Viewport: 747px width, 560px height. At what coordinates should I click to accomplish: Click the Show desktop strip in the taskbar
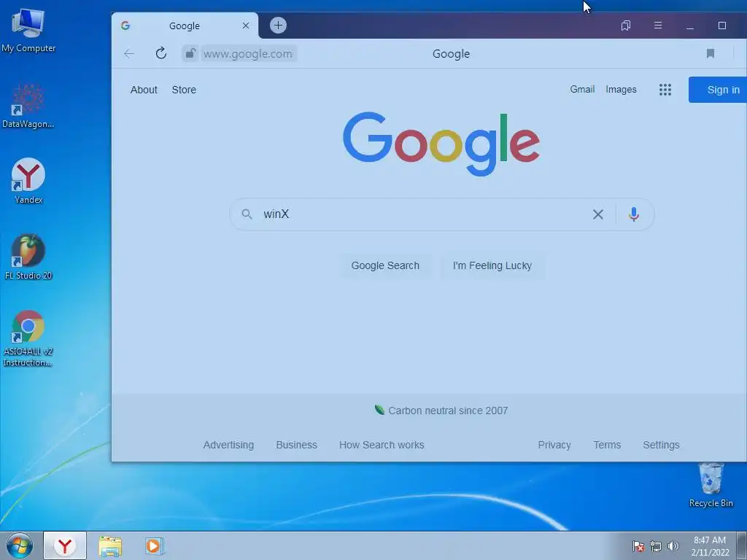[x=742, y=546]
